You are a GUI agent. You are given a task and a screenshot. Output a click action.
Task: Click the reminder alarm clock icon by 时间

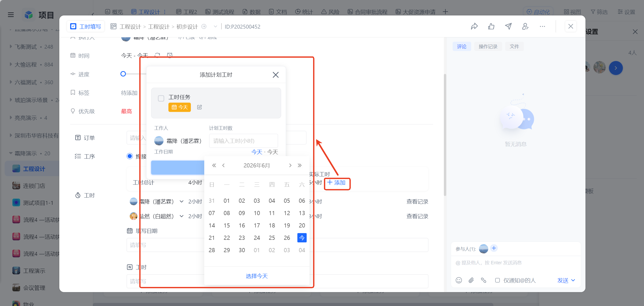point(170,55)
